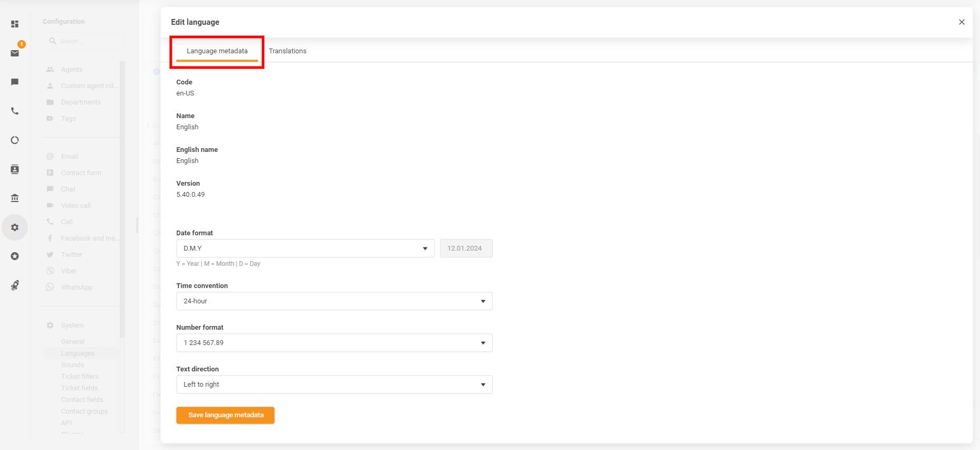980x450 pixels.
Task: Open the Text direction dropdown
Action: [334, 385]
